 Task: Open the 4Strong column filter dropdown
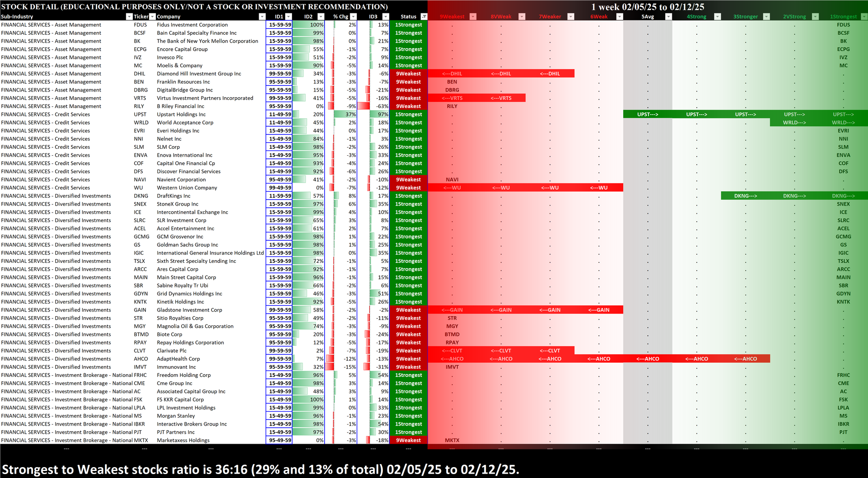717,16
